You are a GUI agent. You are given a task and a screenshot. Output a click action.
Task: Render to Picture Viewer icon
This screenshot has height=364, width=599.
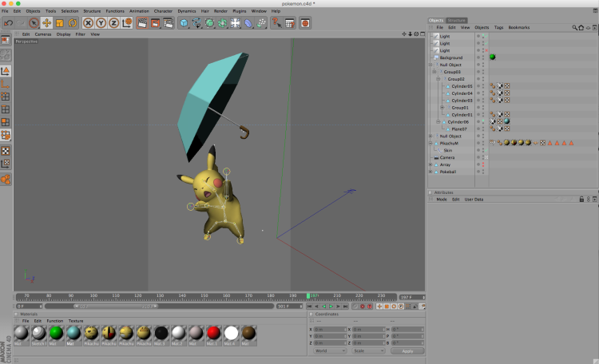click(155, 23)
